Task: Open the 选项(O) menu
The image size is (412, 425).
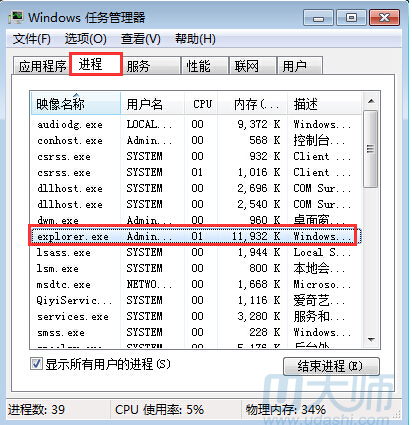Action: click(86, 39)
